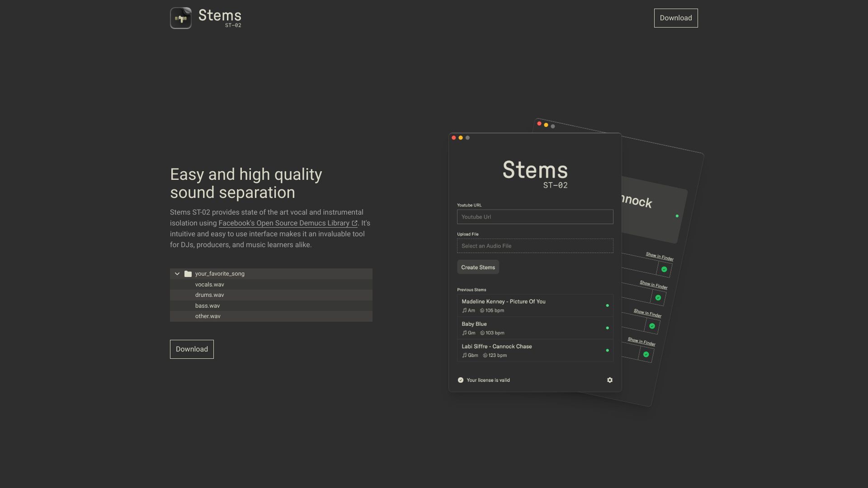
Task: Click the metronome icon next to 105 bpm
Action: [481, 310]
